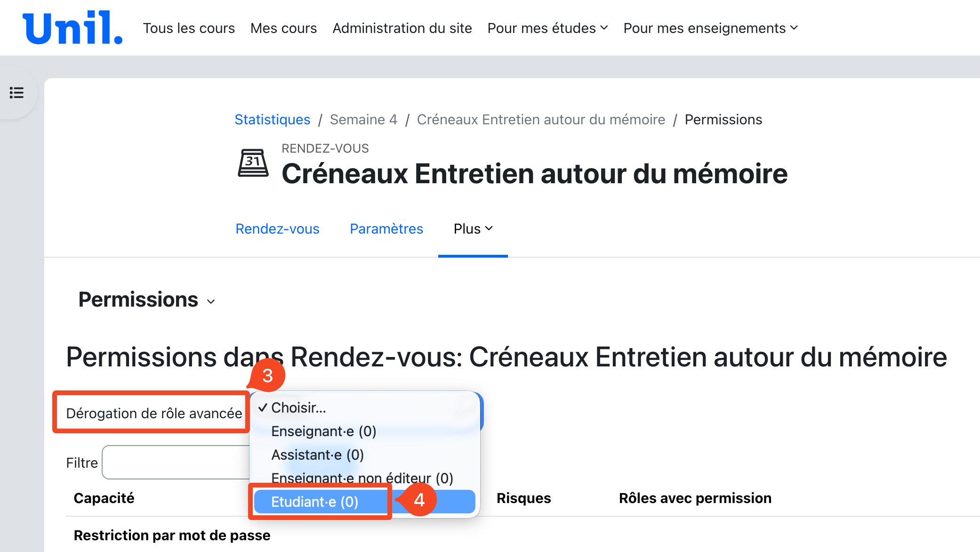
Task: Expand the Pour mes enseignements menu
Action: pyautogui.click(x=710, y=28)
